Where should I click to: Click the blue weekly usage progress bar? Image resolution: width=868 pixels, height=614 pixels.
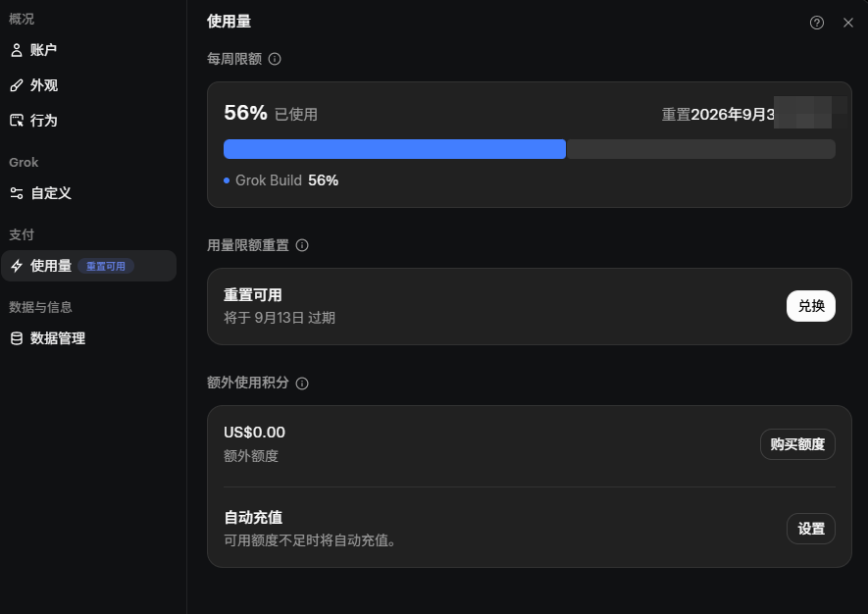point(394,149)
